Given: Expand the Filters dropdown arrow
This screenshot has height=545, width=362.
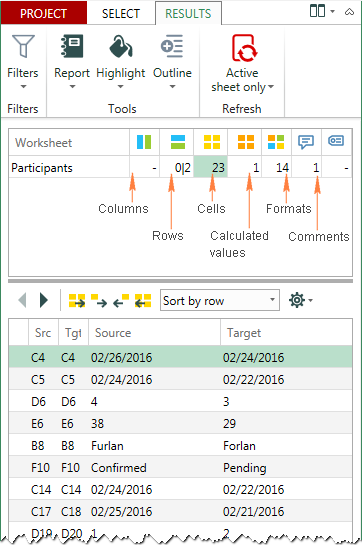Looking at the screenshot, I should click(23, 87).
